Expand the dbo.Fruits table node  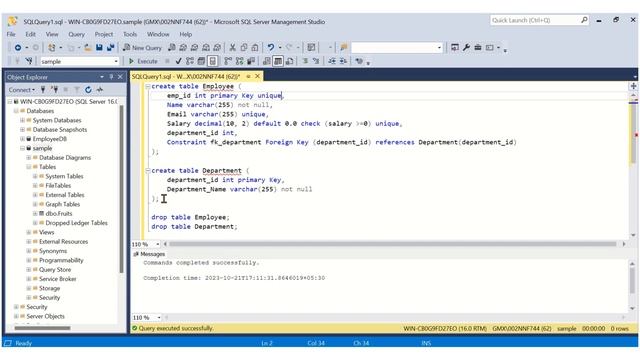pos(35,214)
